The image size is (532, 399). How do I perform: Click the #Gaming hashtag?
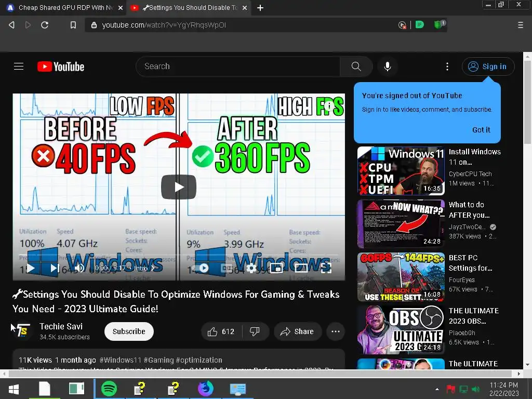click(159, 360)
